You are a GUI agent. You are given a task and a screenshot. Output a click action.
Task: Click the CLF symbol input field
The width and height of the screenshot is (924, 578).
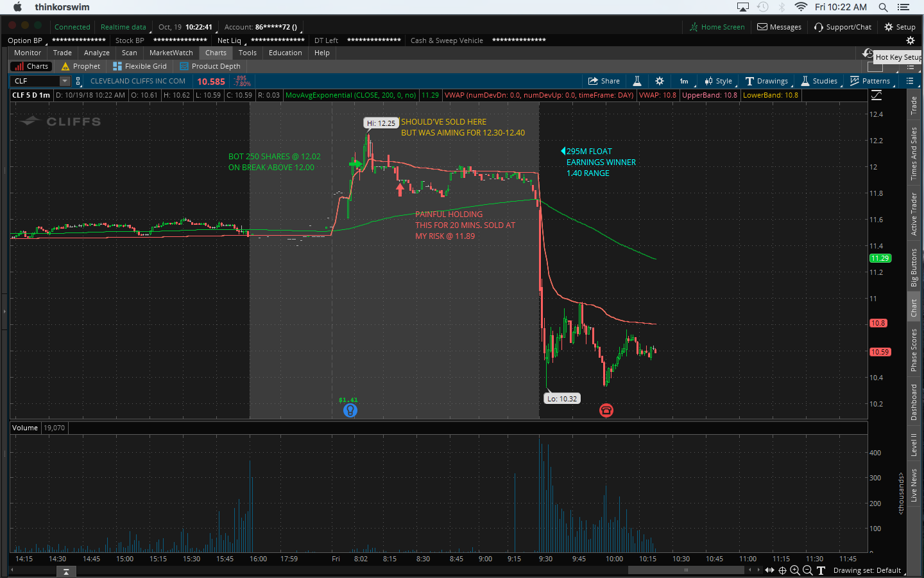(x=35, y=81)
